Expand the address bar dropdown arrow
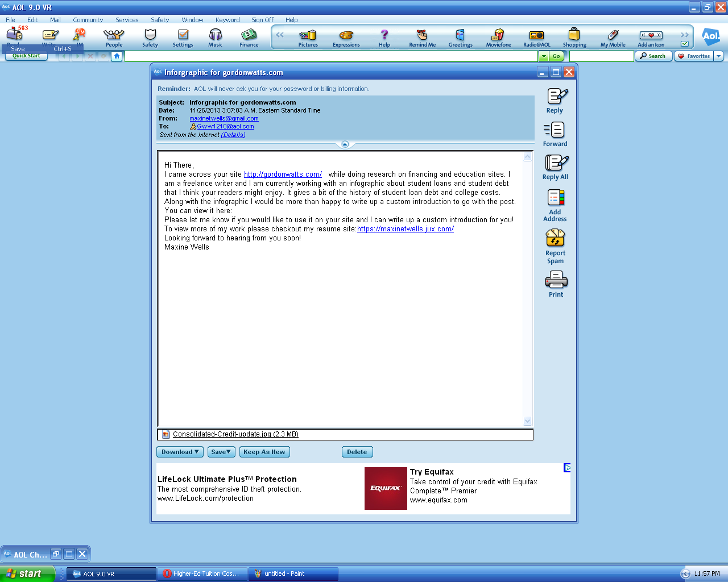Screen dimensions: 728x582 (544, 56)
